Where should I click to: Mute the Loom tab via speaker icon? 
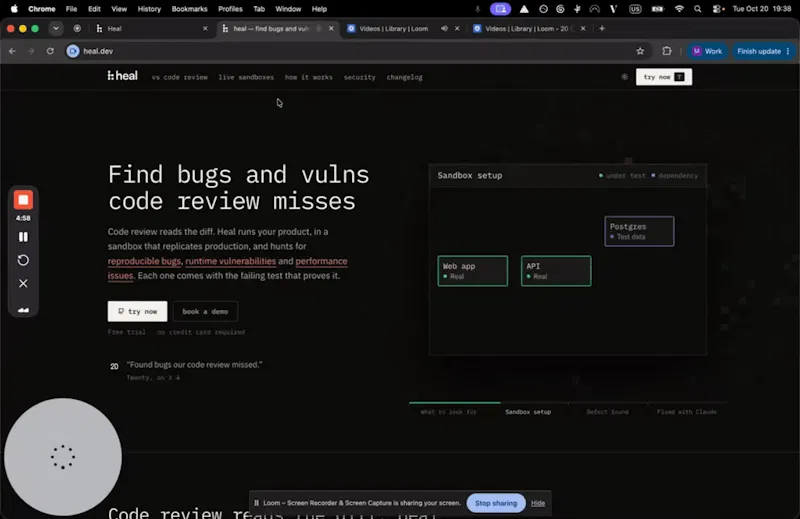pyautogui.click(x=444, y=29)
